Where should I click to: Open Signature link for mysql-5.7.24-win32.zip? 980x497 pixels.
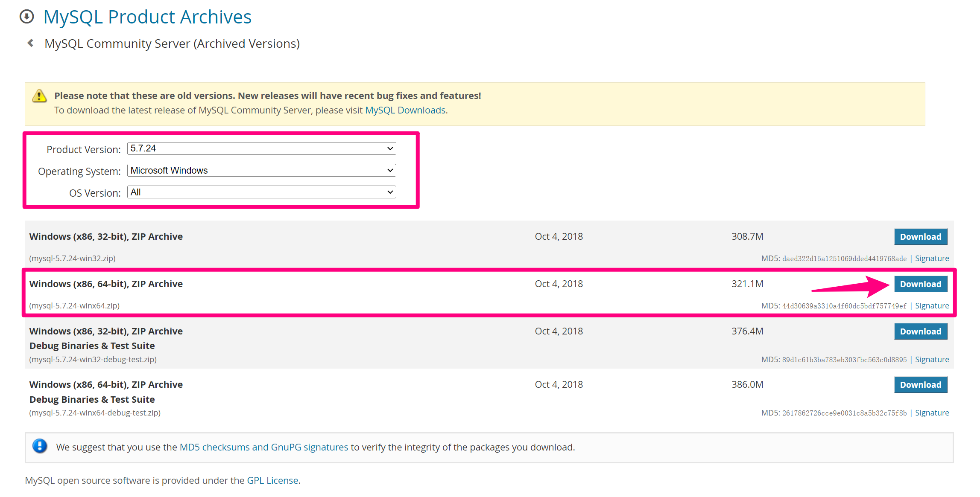[x=932, y=259]
